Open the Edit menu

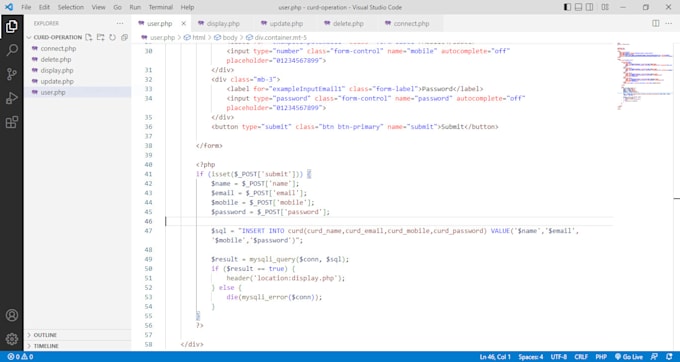pyautogui.click(x=44, y=7)
